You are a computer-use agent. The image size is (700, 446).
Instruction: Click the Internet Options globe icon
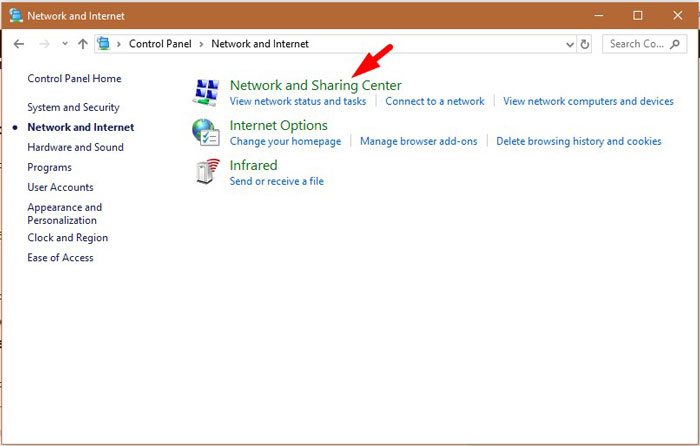coord(206,132)
